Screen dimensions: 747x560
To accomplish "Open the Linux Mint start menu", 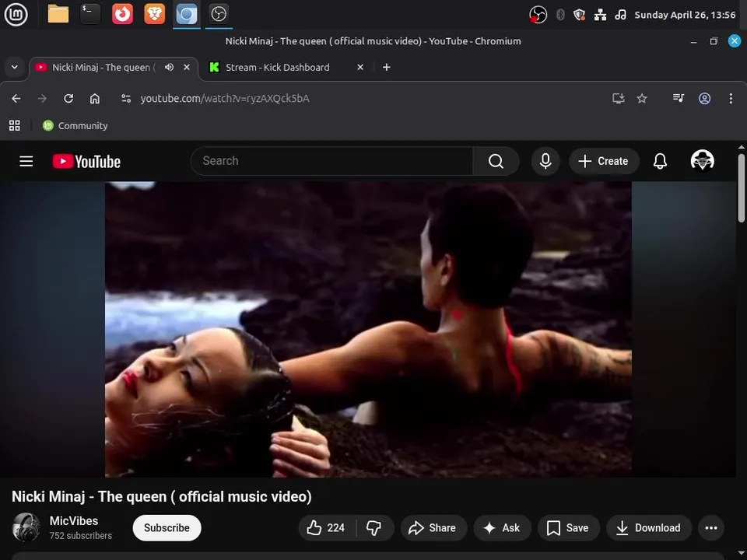I will tap(16, 14).
